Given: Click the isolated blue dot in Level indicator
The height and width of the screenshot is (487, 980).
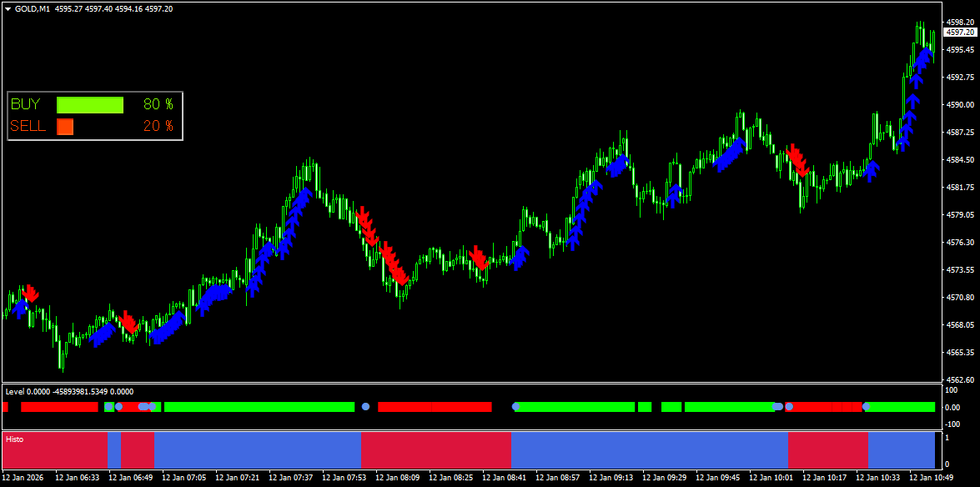Looking at the screenshot, I should tap(365, 407).
